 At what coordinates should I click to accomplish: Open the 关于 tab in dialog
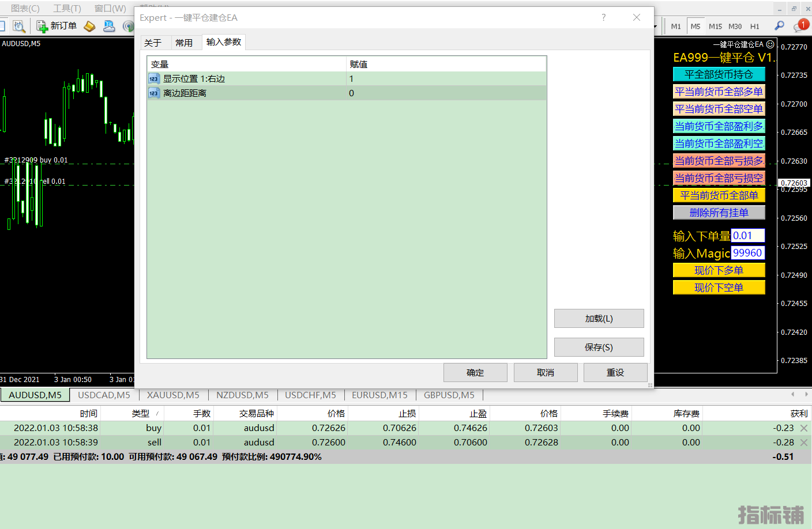(153, 43)
